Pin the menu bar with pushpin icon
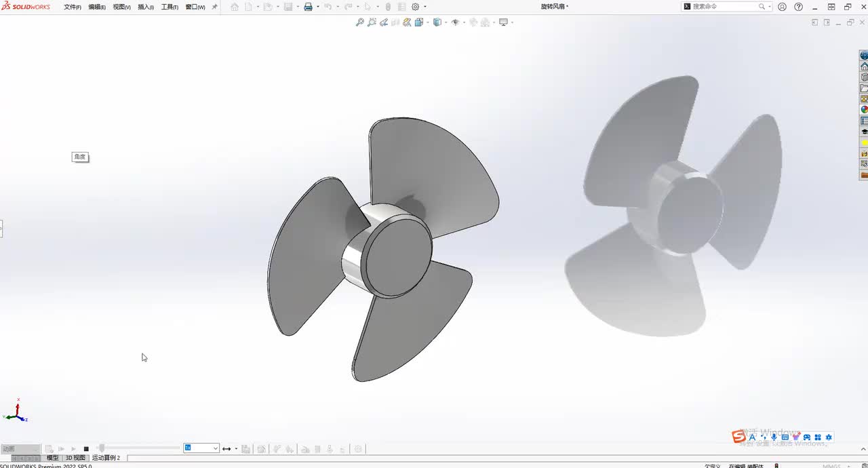The image size is (868, 468). tap(215, 7)
